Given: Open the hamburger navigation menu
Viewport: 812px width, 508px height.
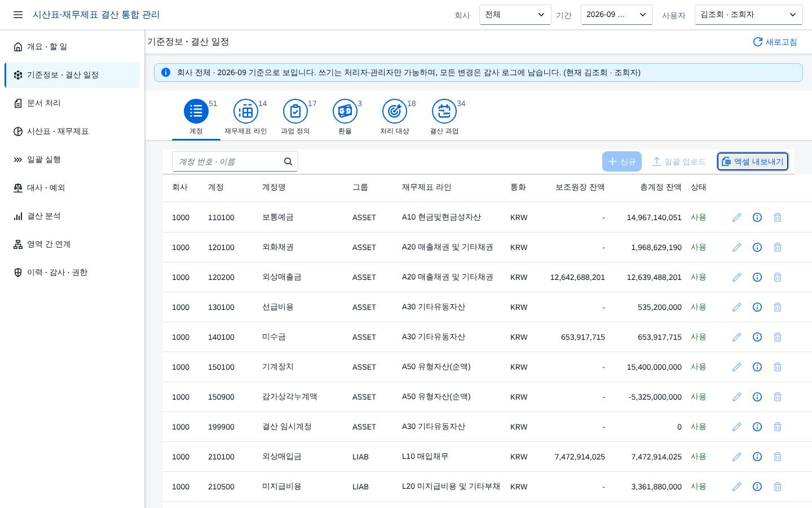Looking at the screenshot, I should click(x=18, y=15).
